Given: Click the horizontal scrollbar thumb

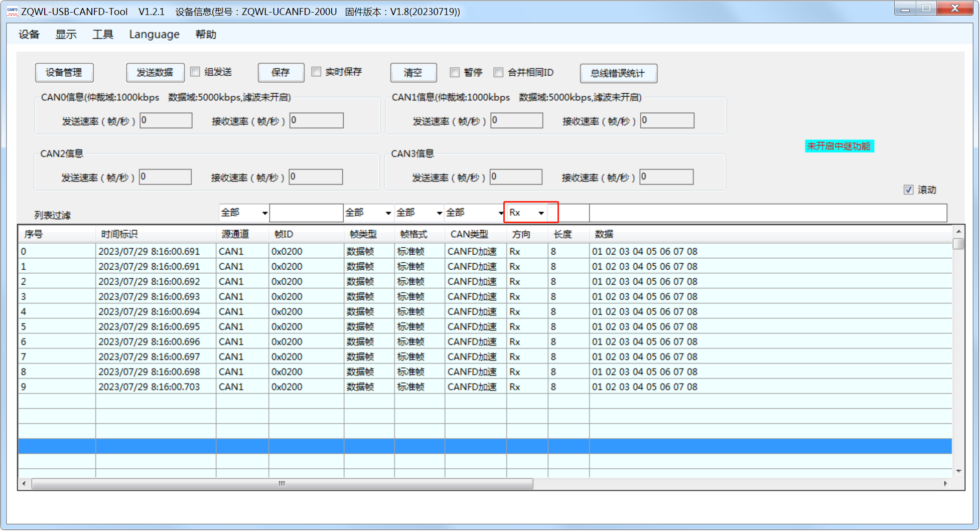Looking at the screenshot, I should click(282, 483).
